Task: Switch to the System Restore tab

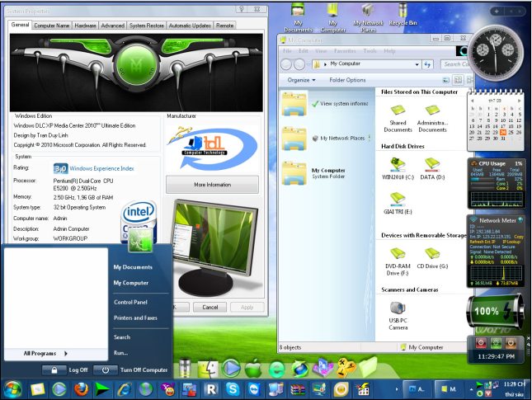Action: (x=147, y=26)
